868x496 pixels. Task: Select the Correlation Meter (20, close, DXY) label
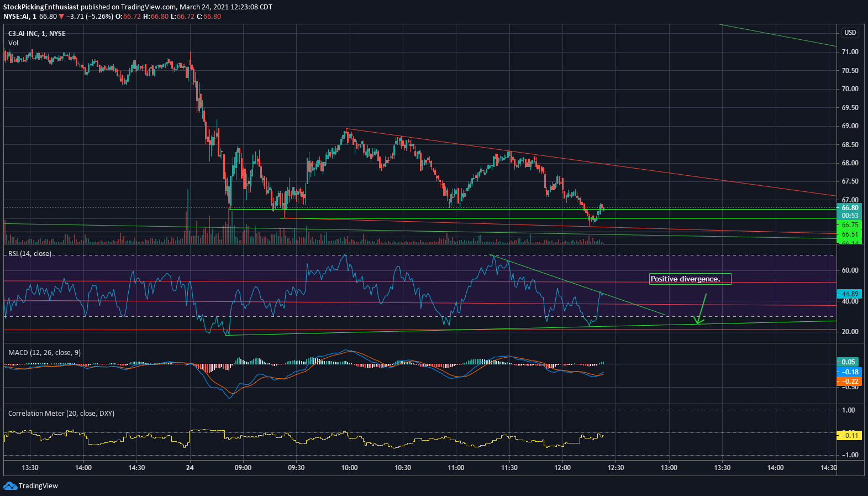pyautogui.click(x=61, y=413)
